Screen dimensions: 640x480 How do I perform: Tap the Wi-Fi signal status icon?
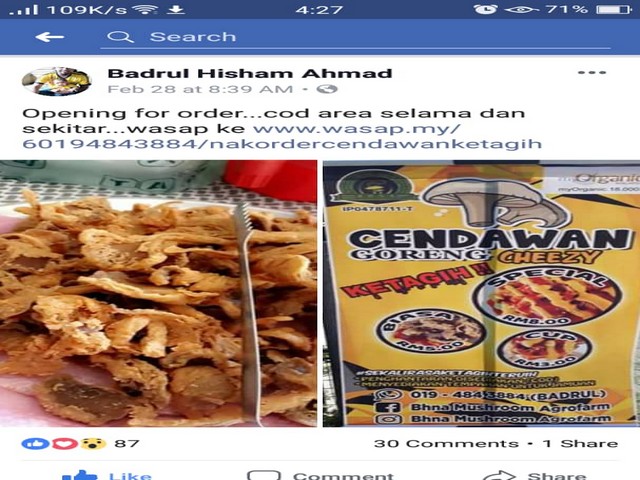click(x=144, y=9)
